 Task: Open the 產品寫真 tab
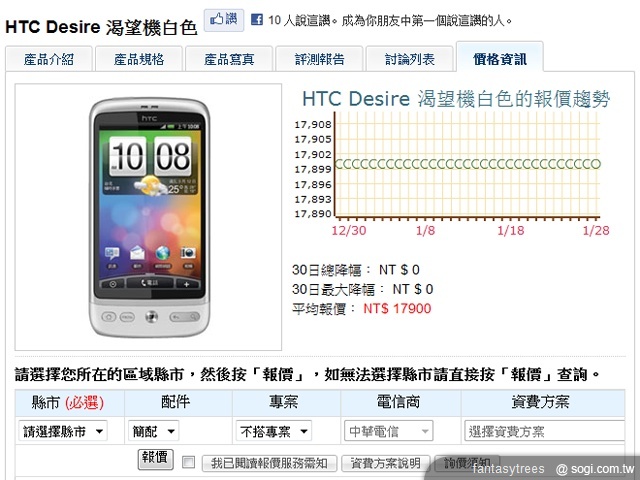click(229, 59)
